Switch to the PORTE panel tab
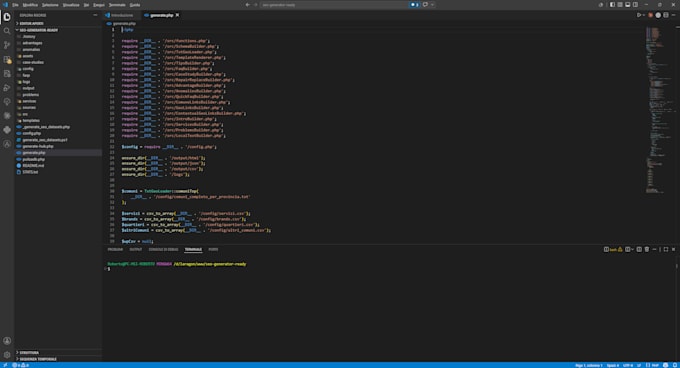Image resolution: width=680 pixels, height=368 pixels. pos(213,249)
